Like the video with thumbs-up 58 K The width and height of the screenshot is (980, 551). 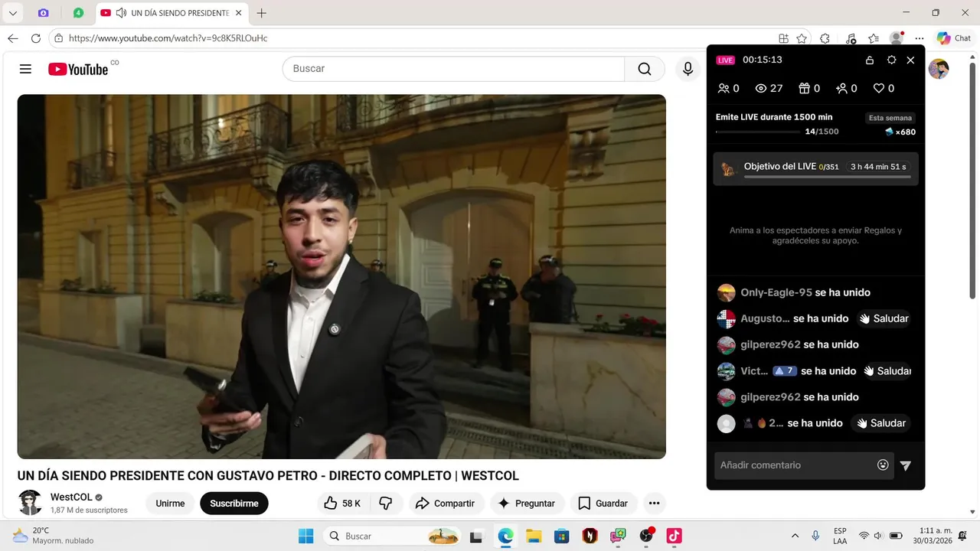tap(341, 503)
